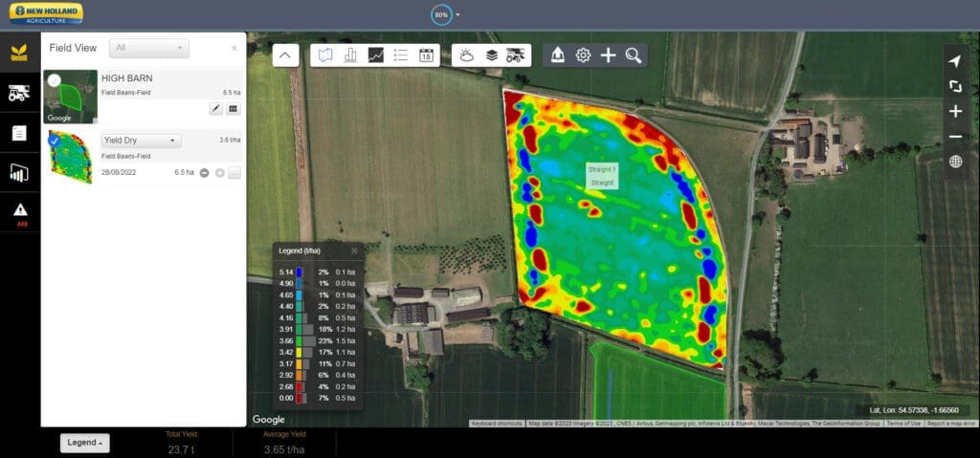
Task: Open the calendar toolbar icon
Action: (426, 55)
